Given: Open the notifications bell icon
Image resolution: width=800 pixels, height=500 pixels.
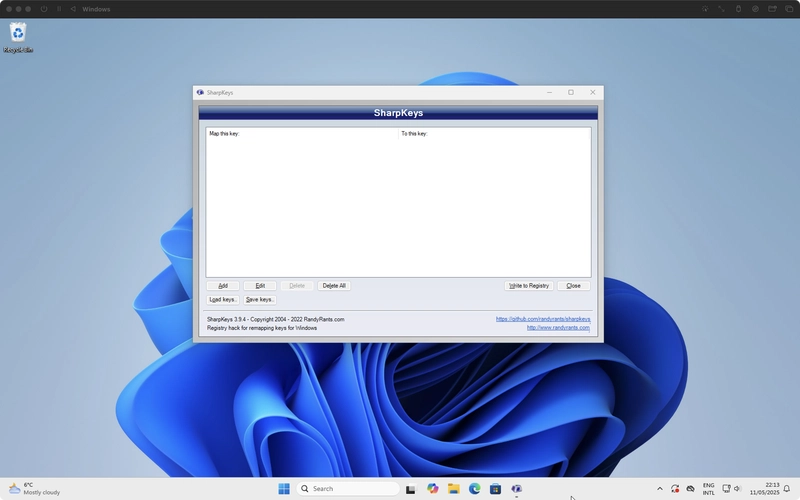Looking at the screenshot, I should click(x=787, y=489).
